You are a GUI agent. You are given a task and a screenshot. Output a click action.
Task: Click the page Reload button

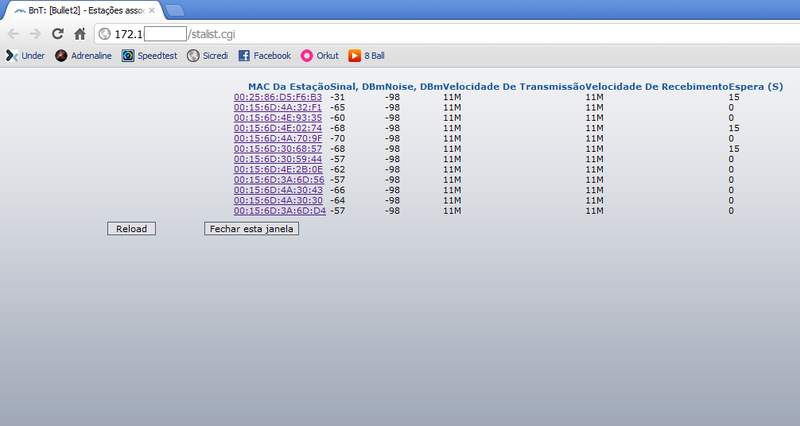[132, 229]
